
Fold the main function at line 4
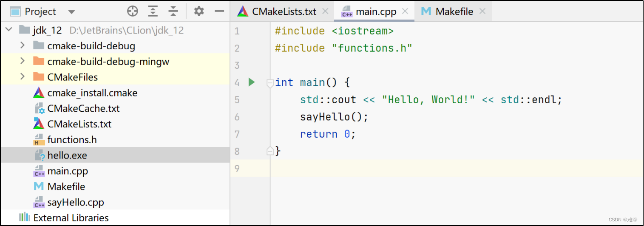coord(270,83)
